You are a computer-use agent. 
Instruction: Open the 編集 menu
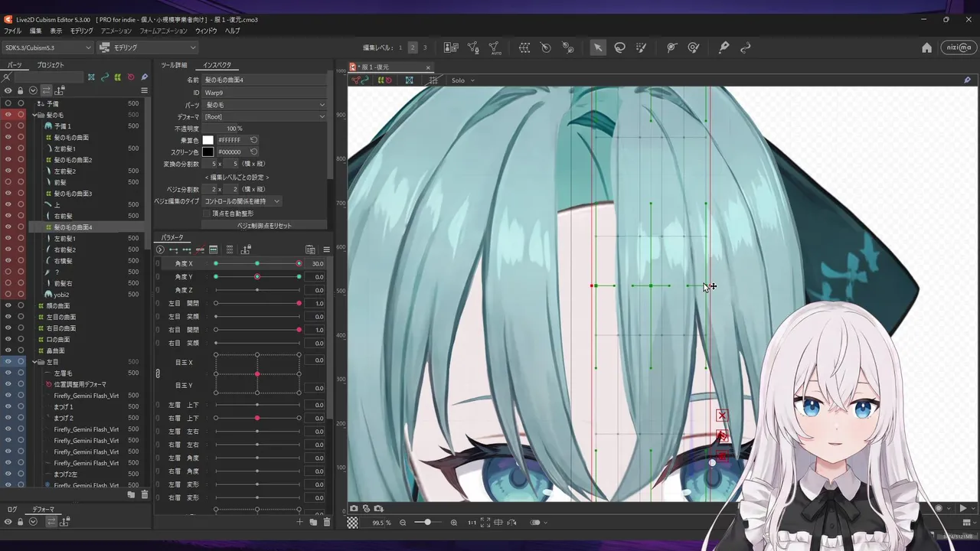(35, 31)
